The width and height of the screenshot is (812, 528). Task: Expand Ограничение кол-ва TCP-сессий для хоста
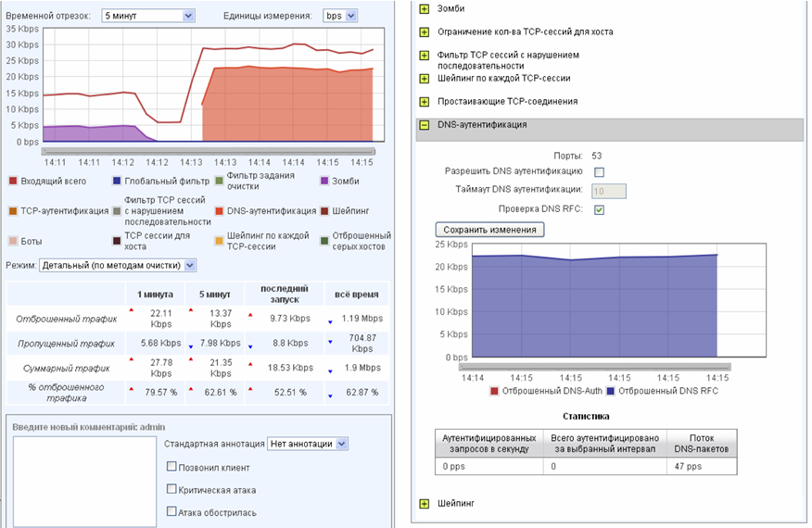click(425, 32)
